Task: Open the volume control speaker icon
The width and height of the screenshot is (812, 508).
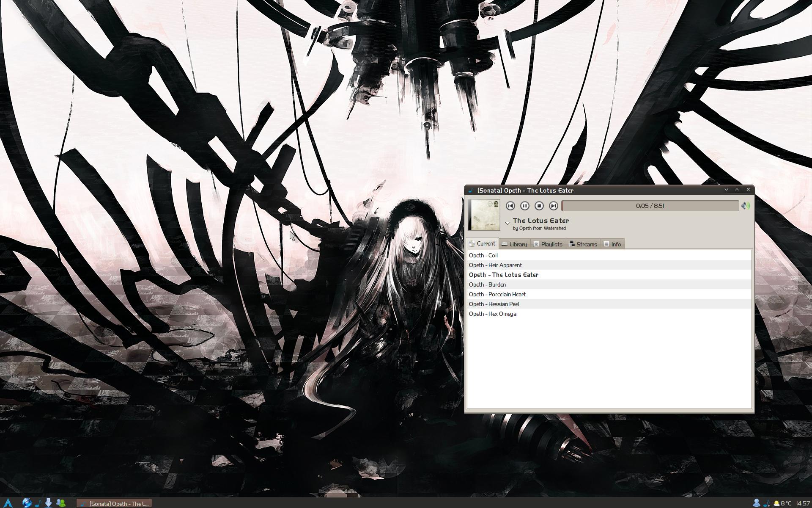Action: click(x=746, y=206)
